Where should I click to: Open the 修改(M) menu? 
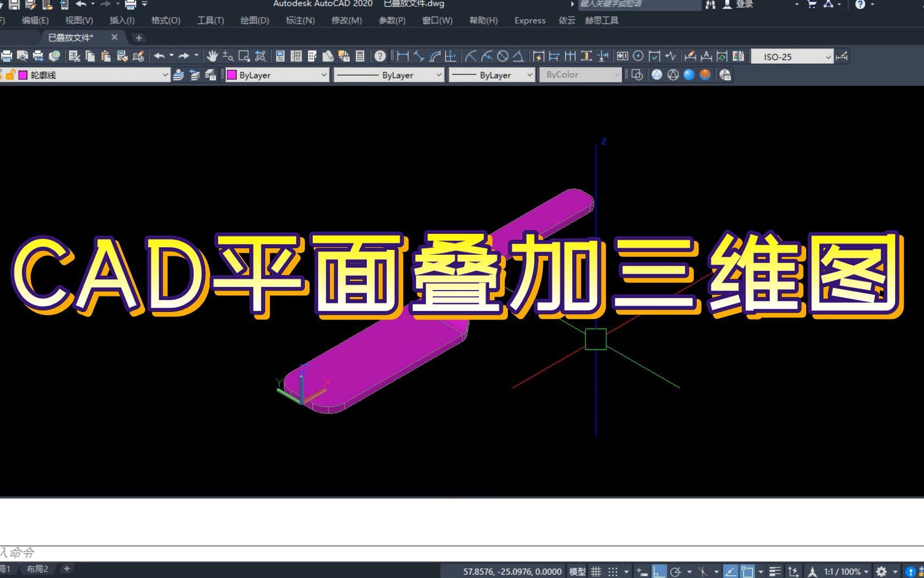[346, 20]
